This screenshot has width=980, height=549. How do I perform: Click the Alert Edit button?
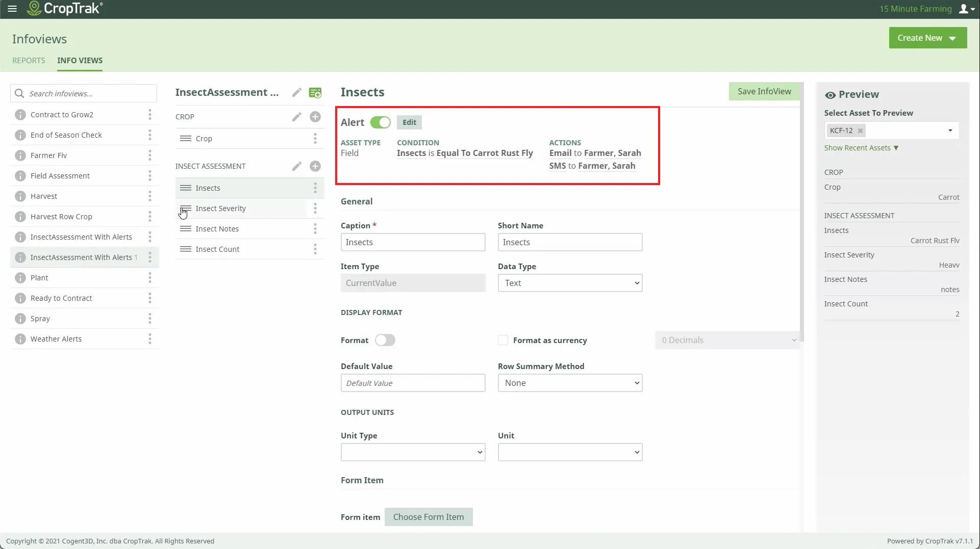pos(409,122)
